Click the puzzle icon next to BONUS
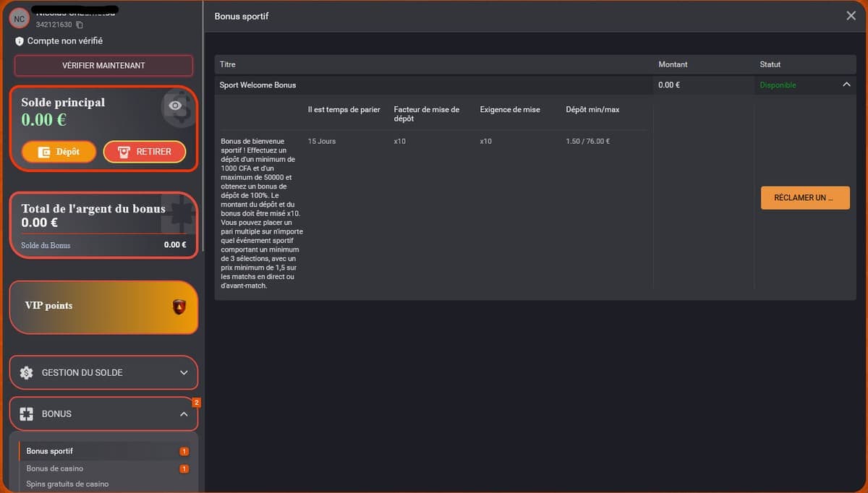The width and height of the screenshot is (868, 493). coord(27,414)
